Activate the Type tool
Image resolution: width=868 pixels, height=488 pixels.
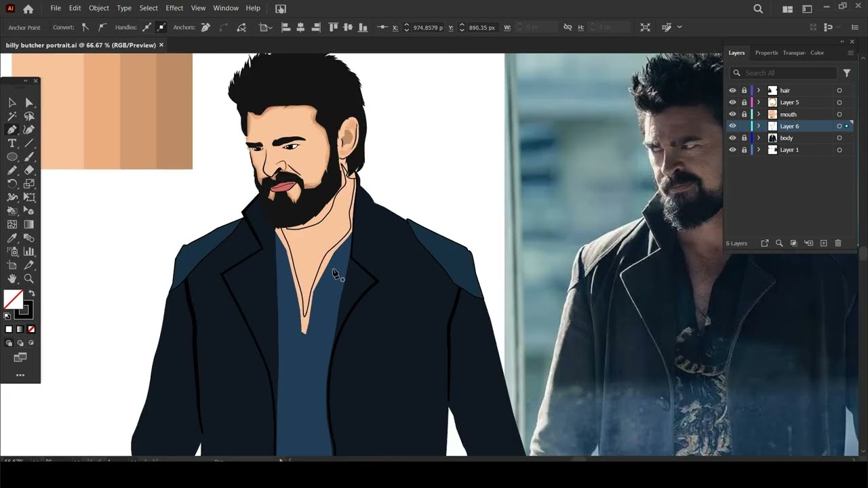click(12, 143)
